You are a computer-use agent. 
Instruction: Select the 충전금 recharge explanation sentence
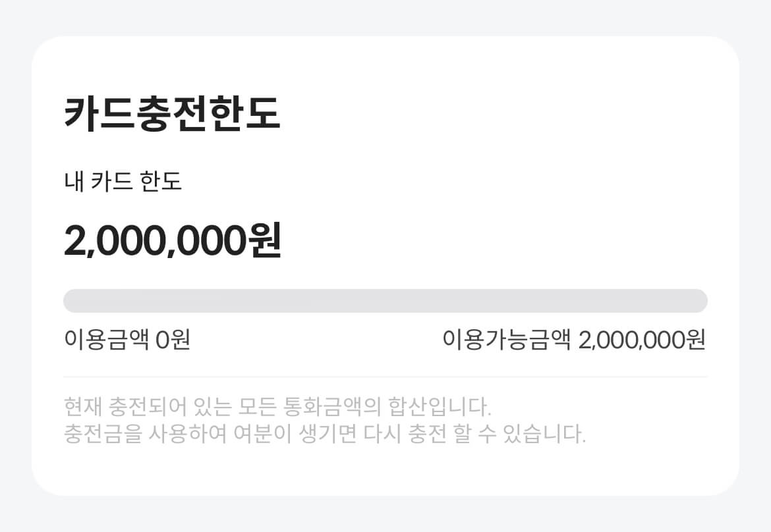pos(323,433)
